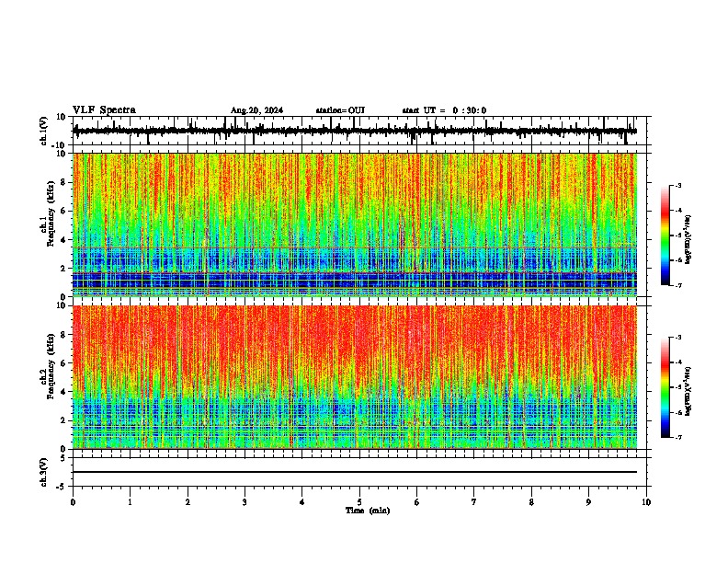The height and width of the screenshot is (563, 728).
Task: Select the date text "Aug.20, 2024"
Action: point(256,110)
